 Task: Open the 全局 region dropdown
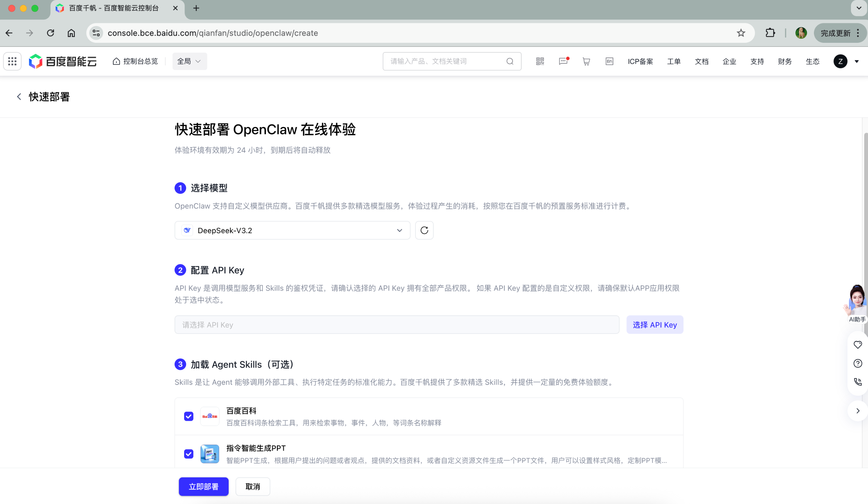pos(189,61)
